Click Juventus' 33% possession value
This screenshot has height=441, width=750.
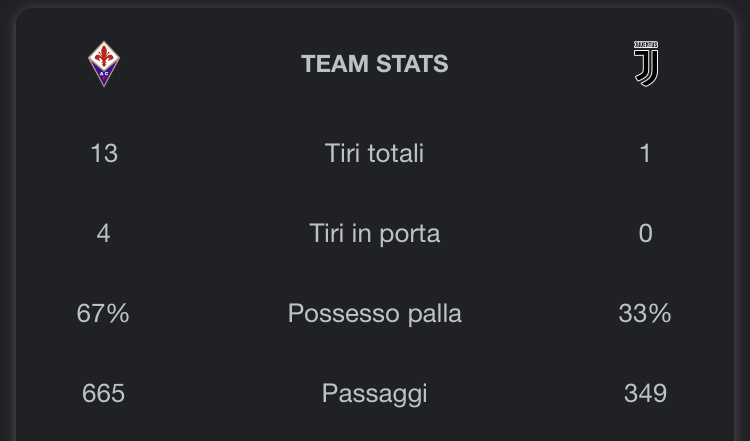pyautogui.click(x=645, y=314)
